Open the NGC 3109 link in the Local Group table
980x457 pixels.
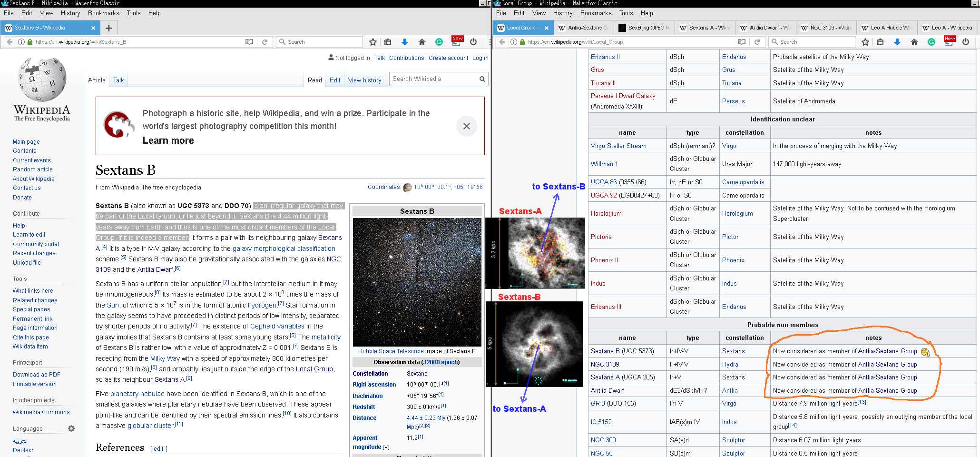click(x=605, y=364)
